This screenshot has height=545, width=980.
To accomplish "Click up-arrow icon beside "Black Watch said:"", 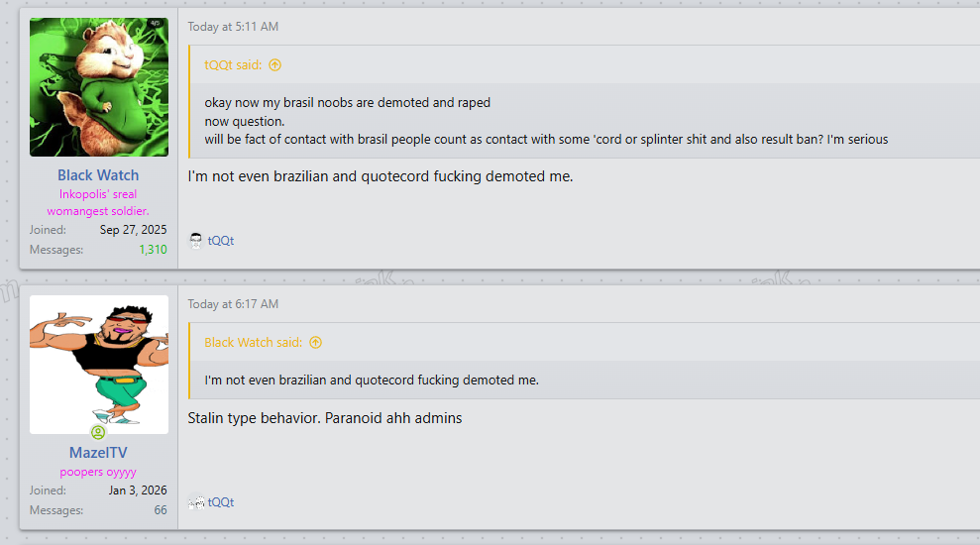I will [x=315, y=343].
